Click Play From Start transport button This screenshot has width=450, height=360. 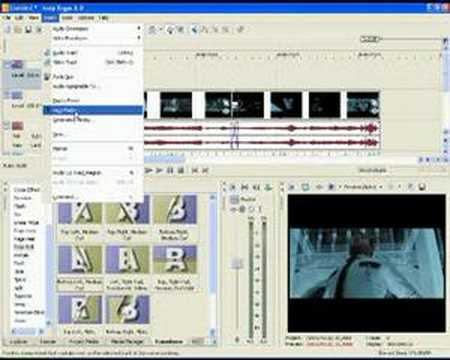[149, 171]
